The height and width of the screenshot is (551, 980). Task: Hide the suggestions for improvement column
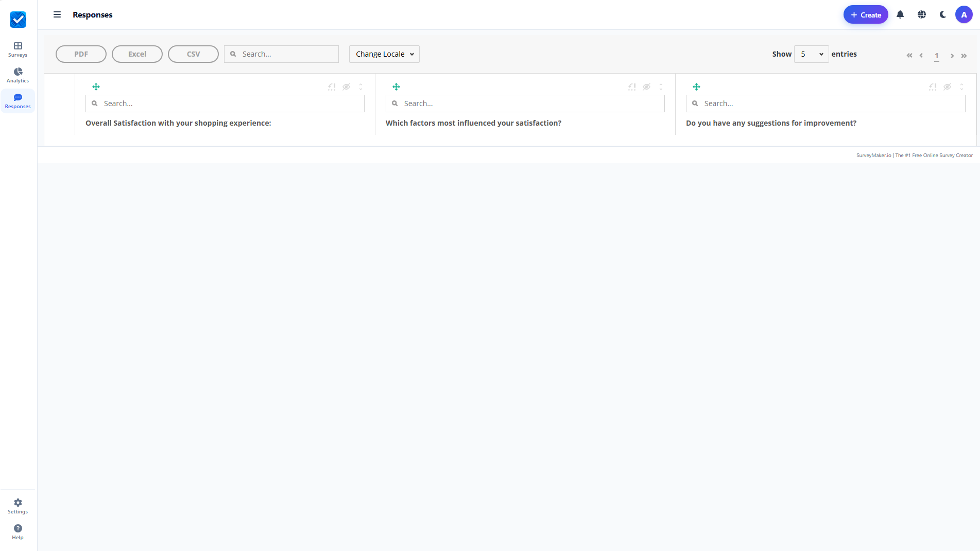pyautogui.click(x=948, y=87)
